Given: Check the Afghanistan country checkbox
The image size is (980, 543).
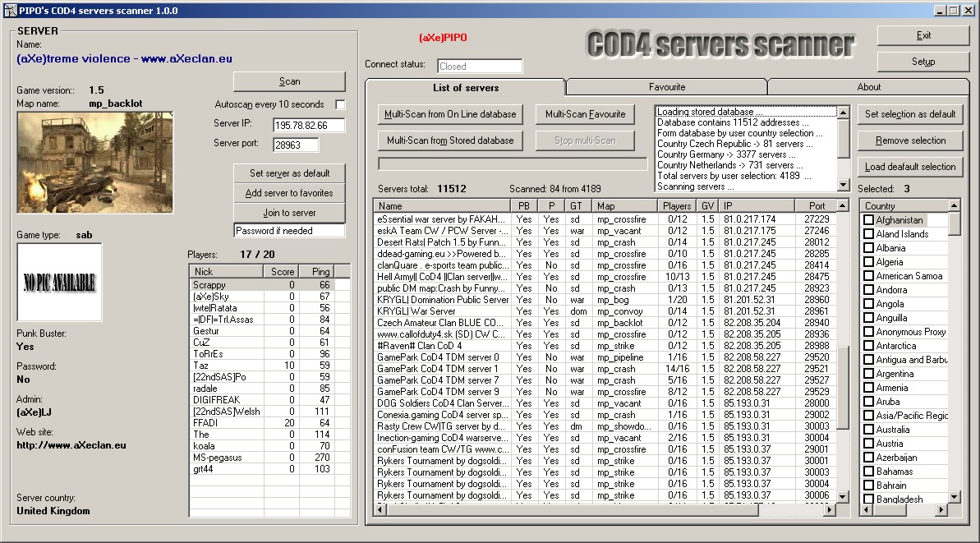Looking at the screenshot, I should (868, 220).
